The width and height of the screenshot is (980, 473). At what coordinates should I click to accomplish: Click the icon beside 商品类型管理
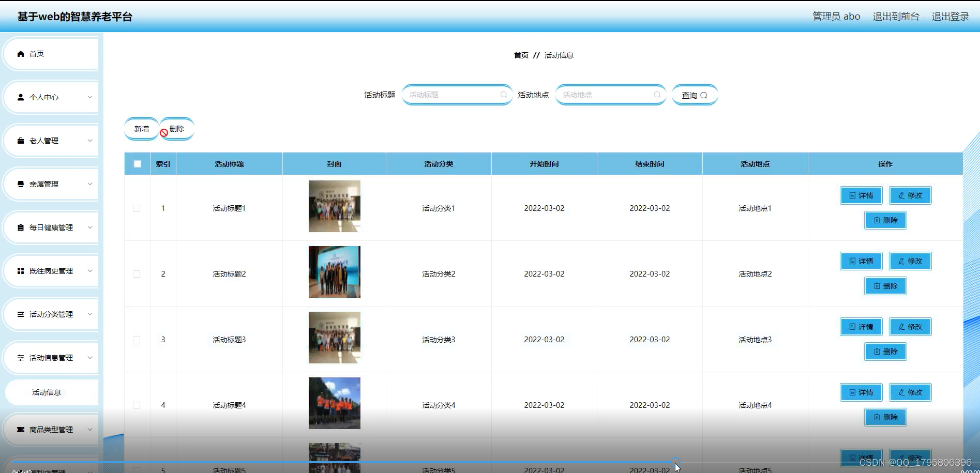coord(21,430)
